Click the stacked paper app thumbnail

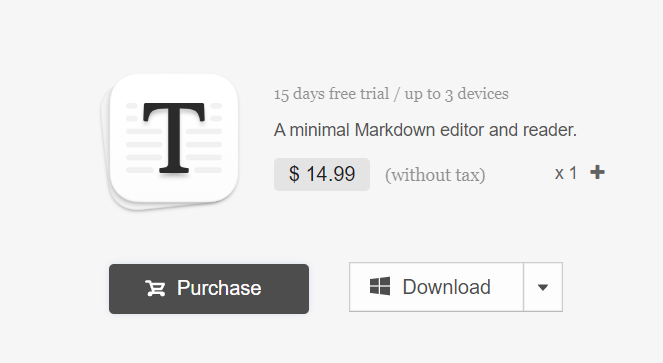pos(170,142)
